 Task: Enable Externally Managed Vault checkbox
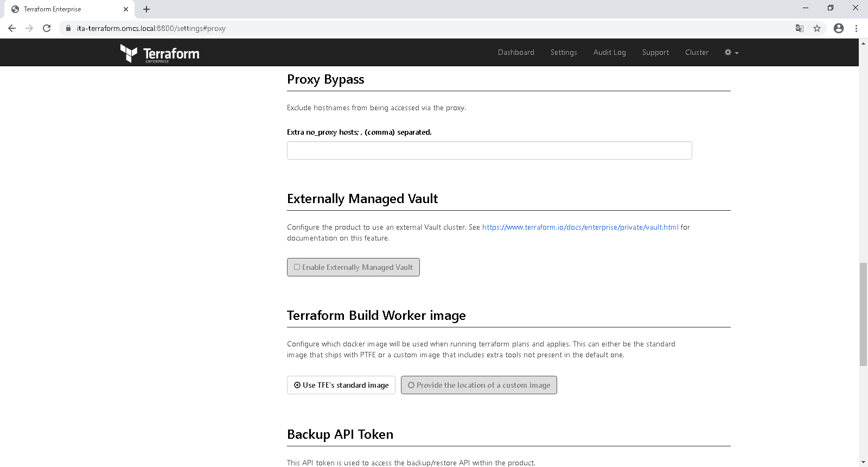click(353, 267)
